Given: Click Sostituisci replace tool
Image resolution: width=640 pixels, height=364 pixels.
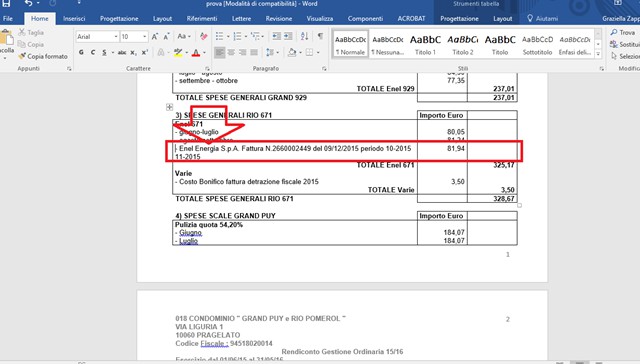Looking at the screenshot, I should [624, 44].
